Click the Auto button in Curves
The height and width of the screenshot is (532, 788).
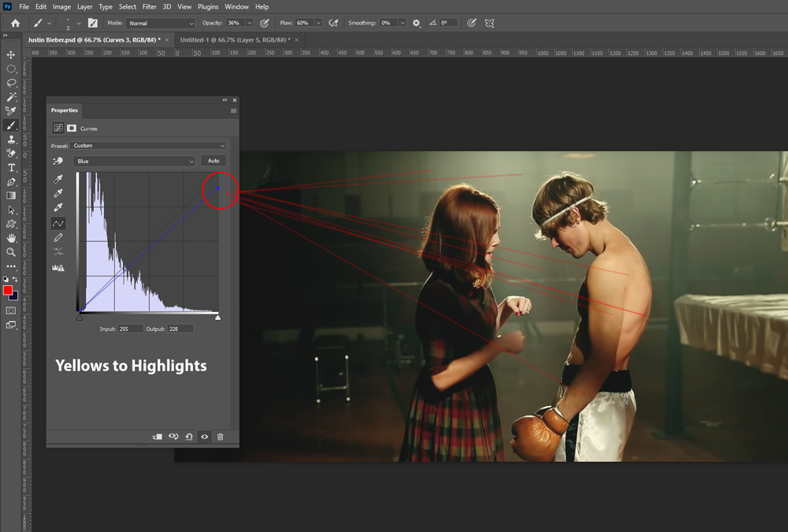click(x=214, y=161)
